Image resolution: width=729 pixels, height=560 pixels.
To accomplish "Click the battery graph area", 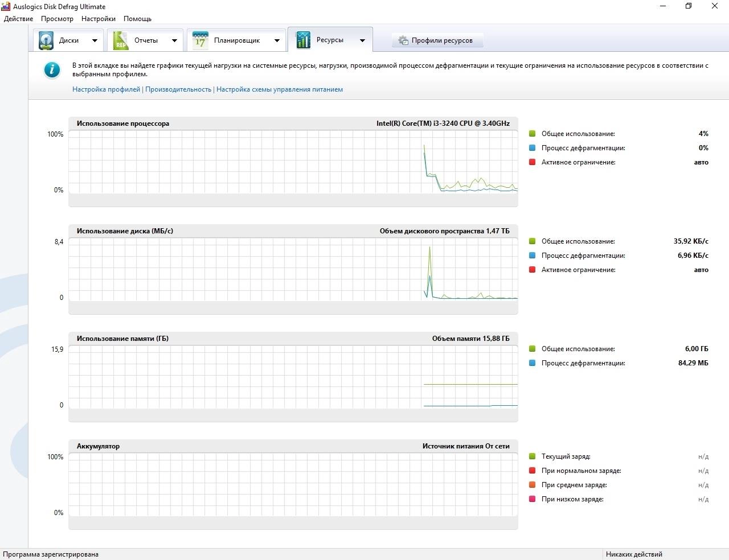I will [x=293, y=484].
